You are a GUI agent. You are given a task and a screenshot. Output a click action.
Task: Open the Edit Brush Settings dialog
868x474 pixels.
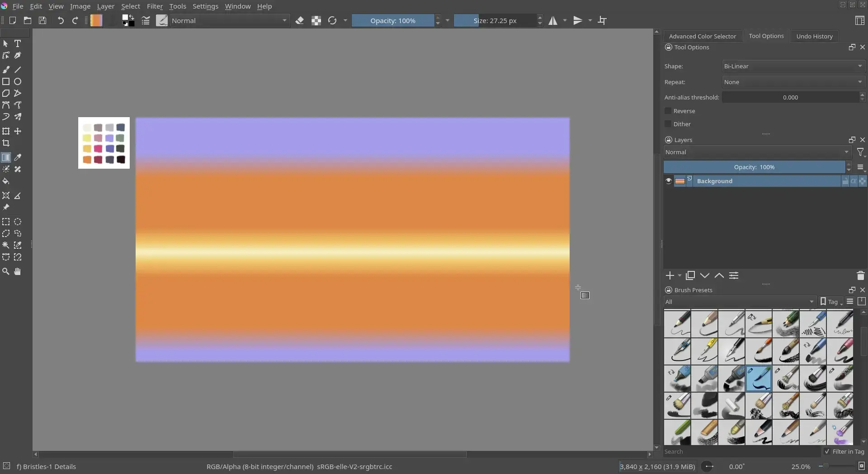click(x=146, y=20)
